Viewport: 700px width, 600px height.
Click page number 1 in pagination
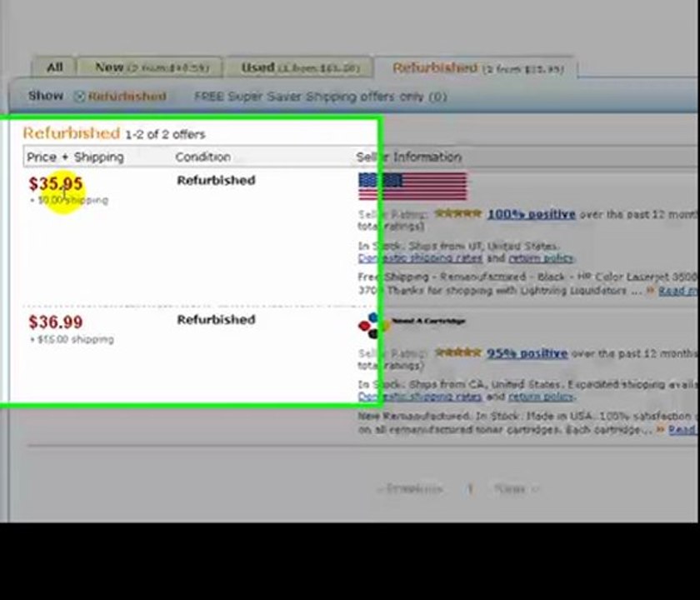click(469, 489)
